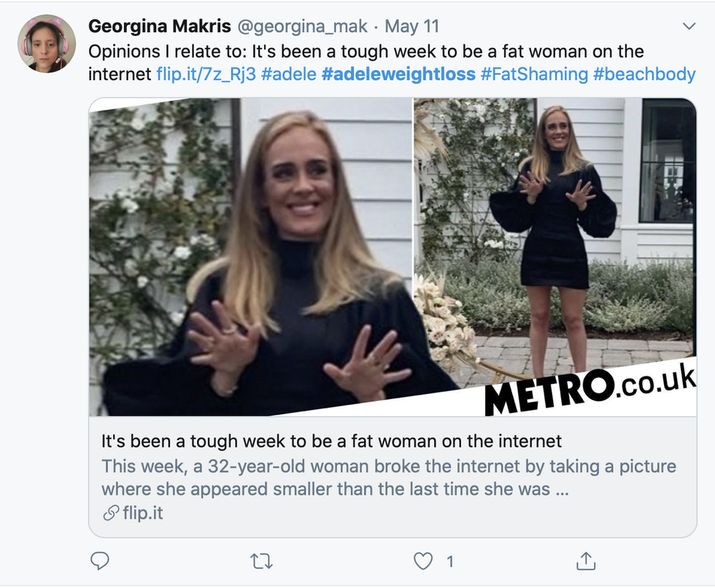Click the May 11 tweet timestamp

click(x=412, y=27)
